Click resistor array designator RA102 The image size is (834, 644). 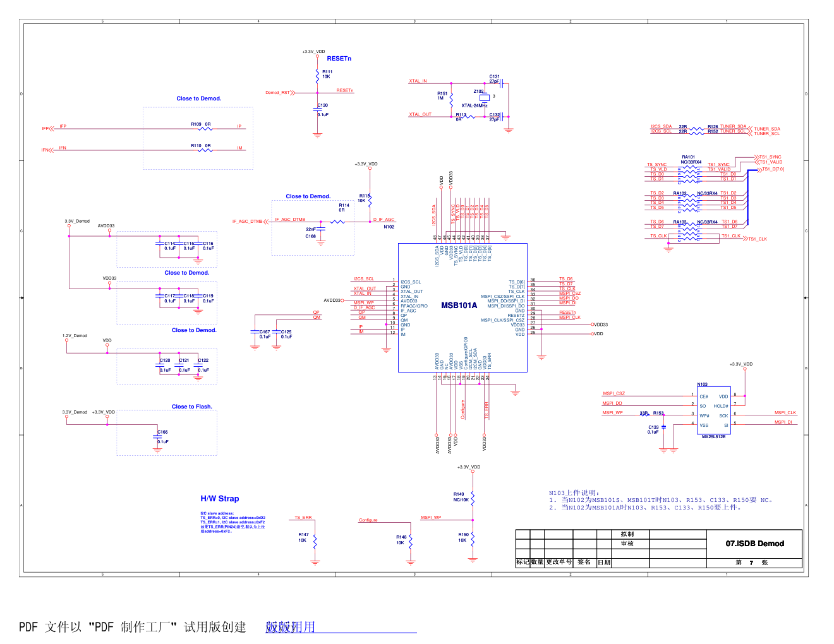click(680, 194)
